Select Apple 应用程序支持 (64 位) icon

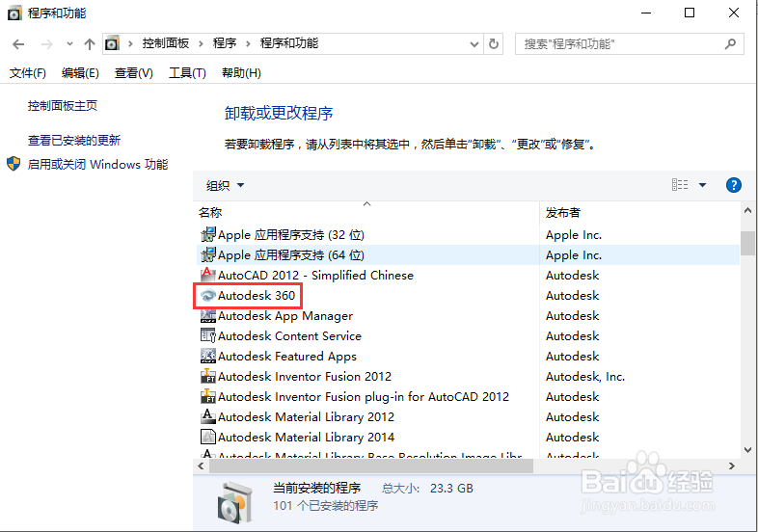point(208,255)
